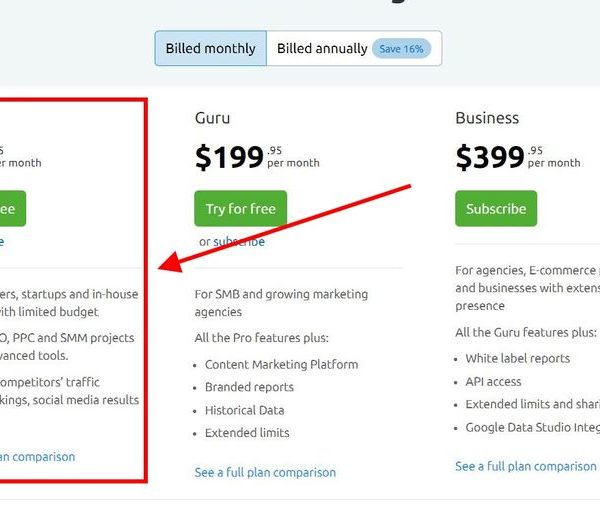Select the Billed monthly option
Image resolution: width=600 pixels, height=513 pixels.
(211, 48)
